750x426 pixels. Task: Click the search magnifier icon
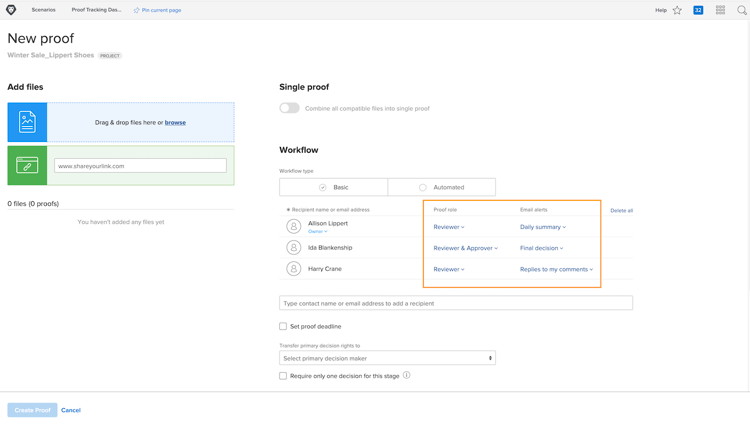pyautogui.click(x=742, y=10)
